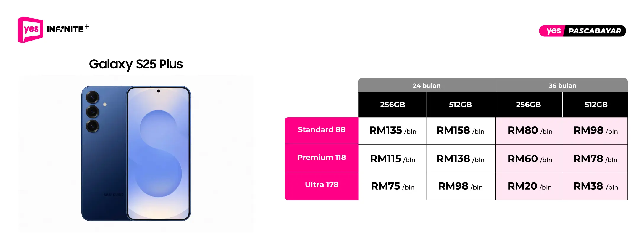Click the Galaxy S25 Plus title
Viewport: 644px width, 242px height.
click(136, 64)
